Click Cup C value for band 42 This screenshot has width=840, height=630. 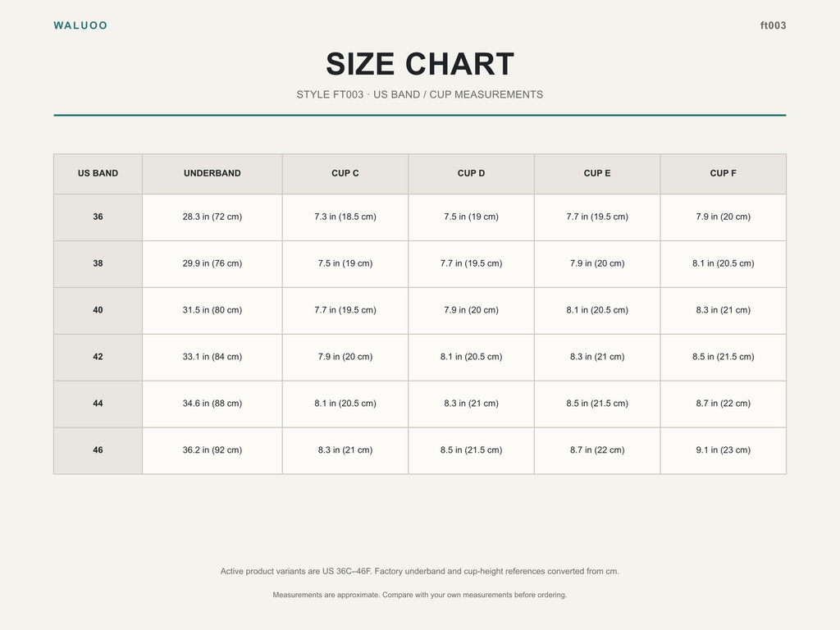345,357
